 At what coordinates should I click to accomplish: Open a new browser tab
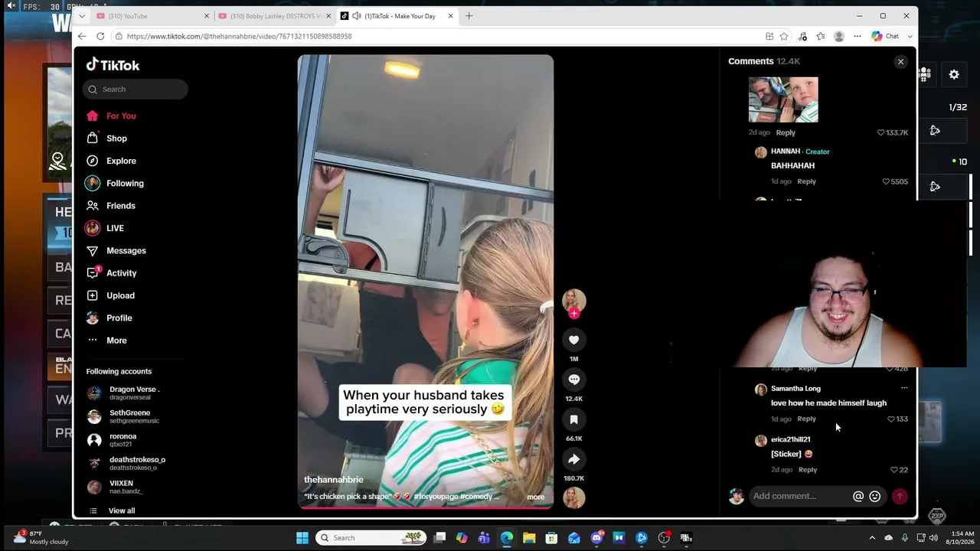coord(469,16)
